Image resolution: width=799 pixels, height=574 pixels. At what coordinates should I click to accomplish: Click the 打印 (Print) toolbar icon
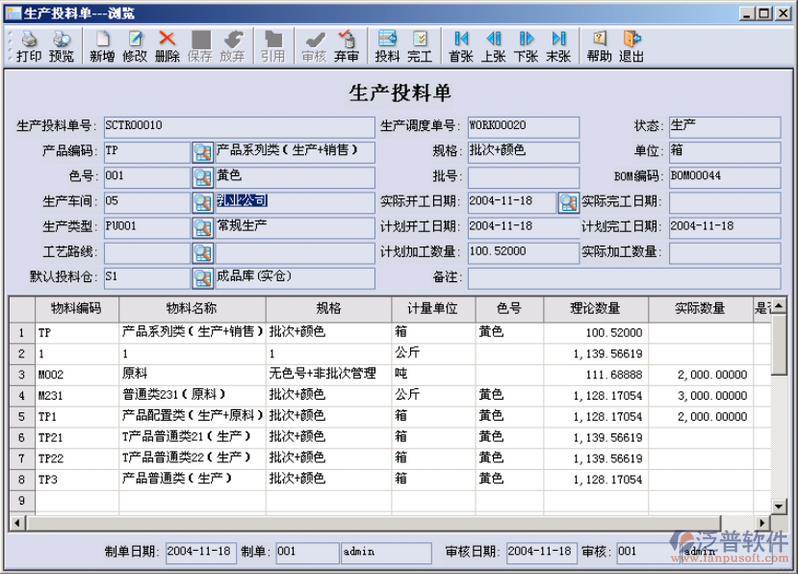29,45
